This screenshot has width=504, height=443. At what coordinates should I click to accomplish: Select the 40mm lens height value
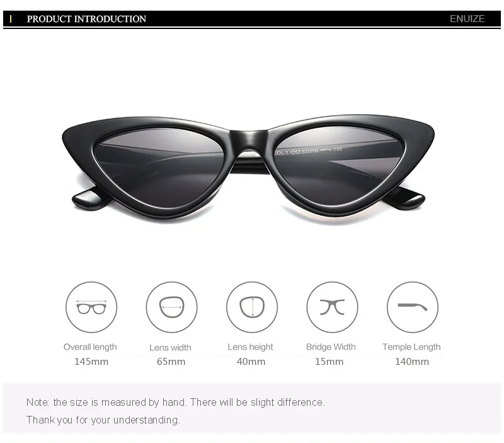point(251,362)
